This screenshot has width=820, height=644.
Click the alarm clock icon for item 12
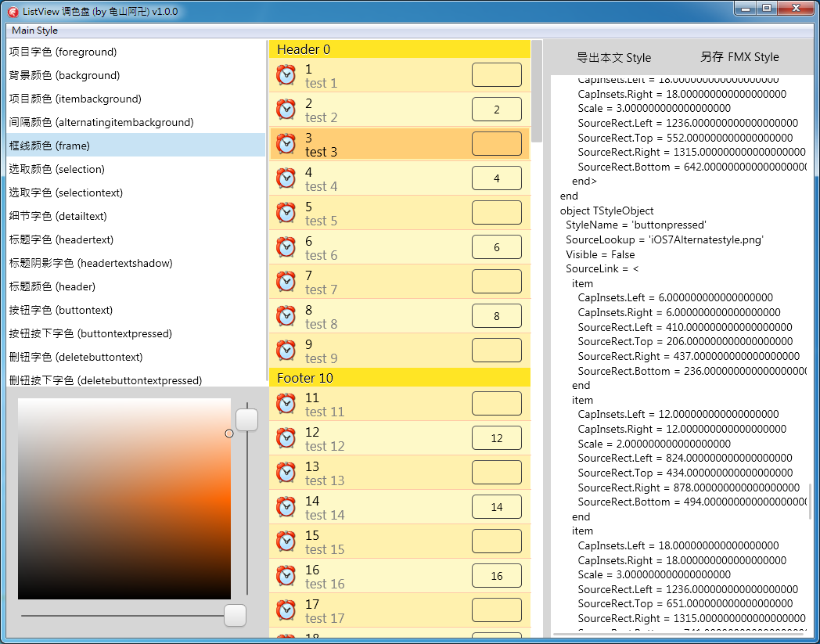[286, 438]
